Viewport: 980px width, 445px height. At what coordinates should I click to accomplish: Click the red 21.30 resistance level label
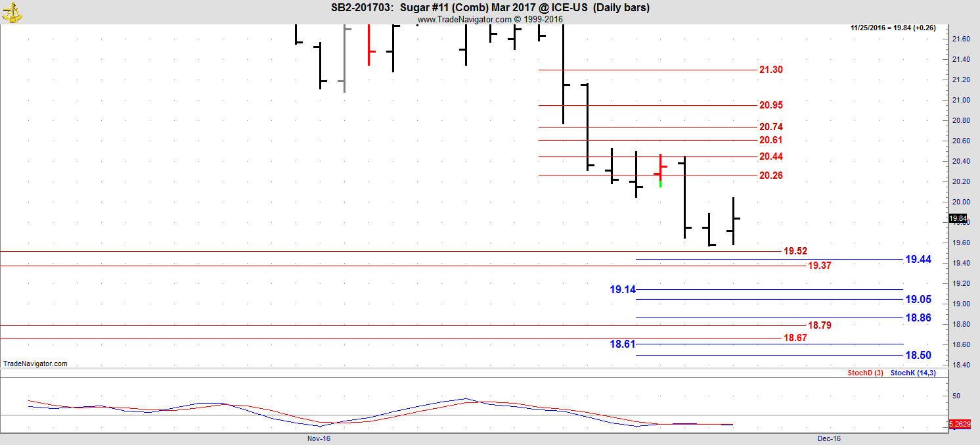pos(770,70)
